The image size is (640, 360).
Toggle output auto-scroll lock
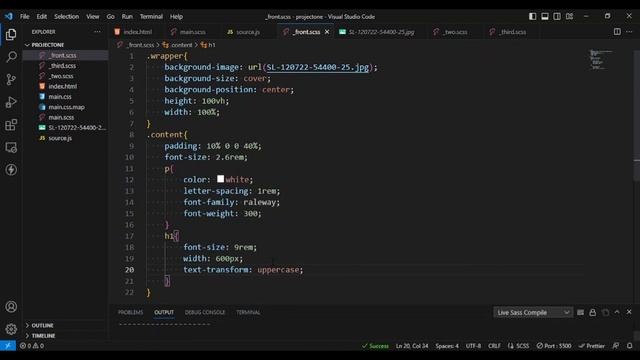[593, 312]
